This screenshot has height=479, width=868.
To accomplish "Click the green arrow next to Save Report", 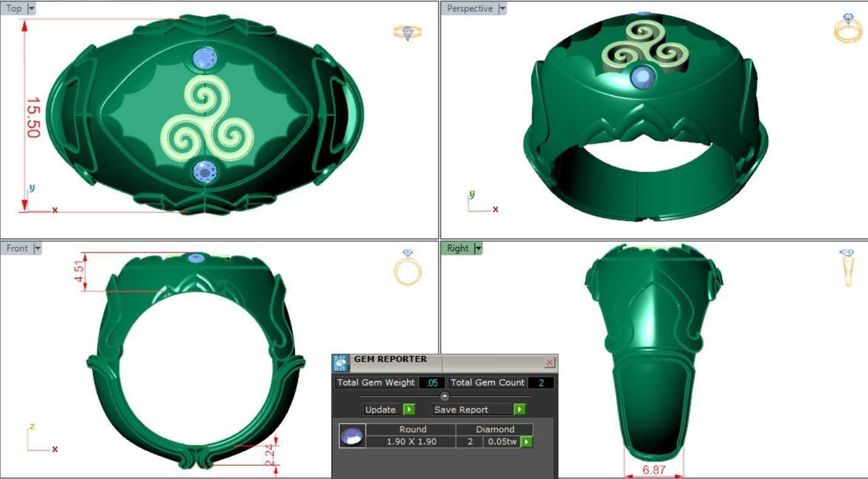I will pos(519,409).
